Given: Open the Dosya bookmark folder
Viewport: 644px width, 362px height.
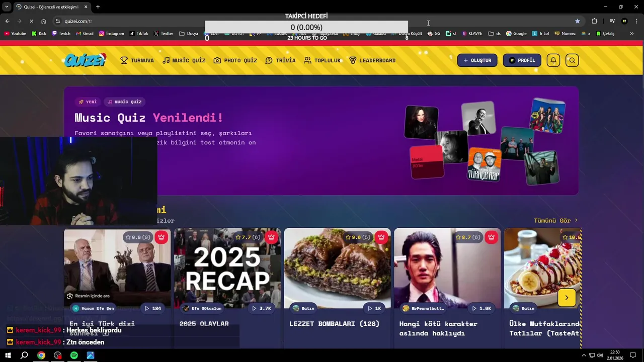Looking at the screenshot, I should (189, 34).
